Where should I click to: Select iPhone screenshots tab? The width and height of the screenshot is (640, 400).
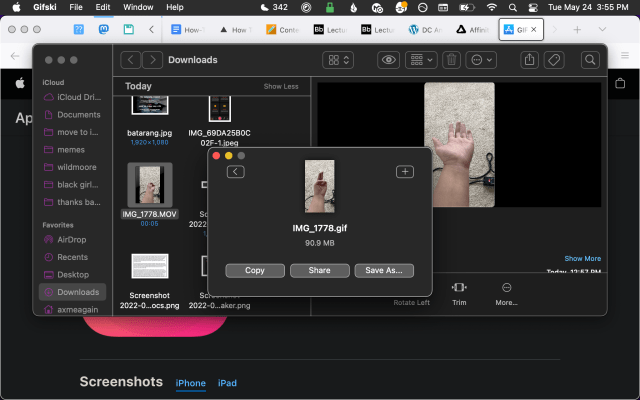[191, 383]
